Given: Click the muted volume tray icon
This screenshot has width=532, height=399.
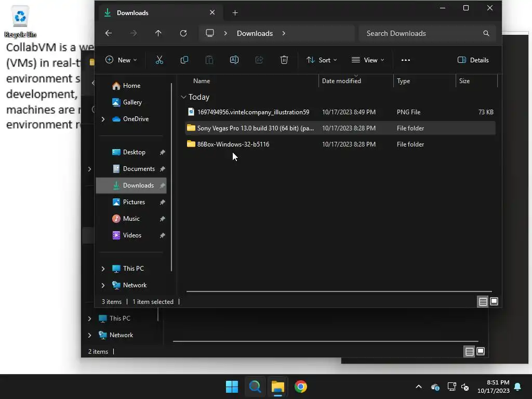Looking at the screenshot, I should (x=465, y=387).
